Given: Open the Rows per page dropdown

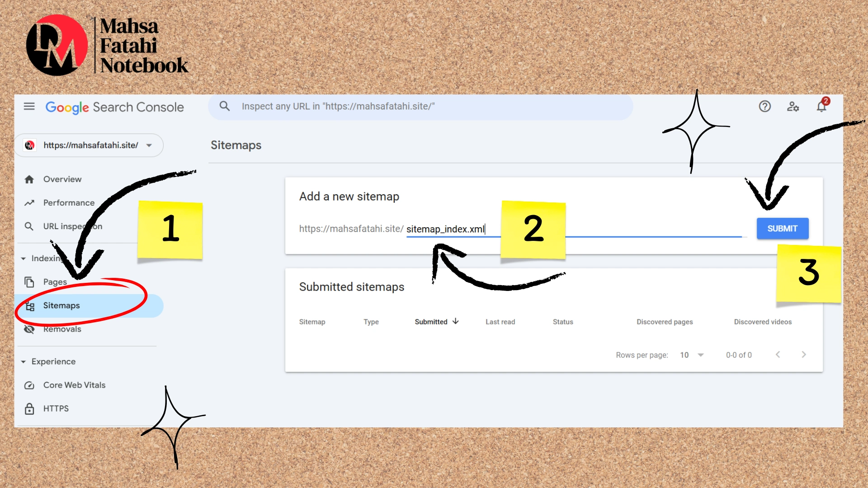Looking at the screenshot, I should tap(692, 355).
